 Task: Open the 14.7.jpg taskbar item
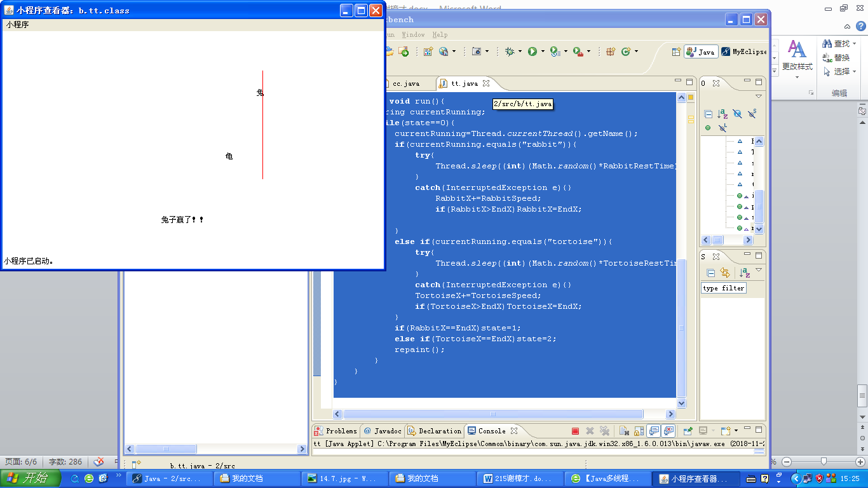tap(345, 478)
